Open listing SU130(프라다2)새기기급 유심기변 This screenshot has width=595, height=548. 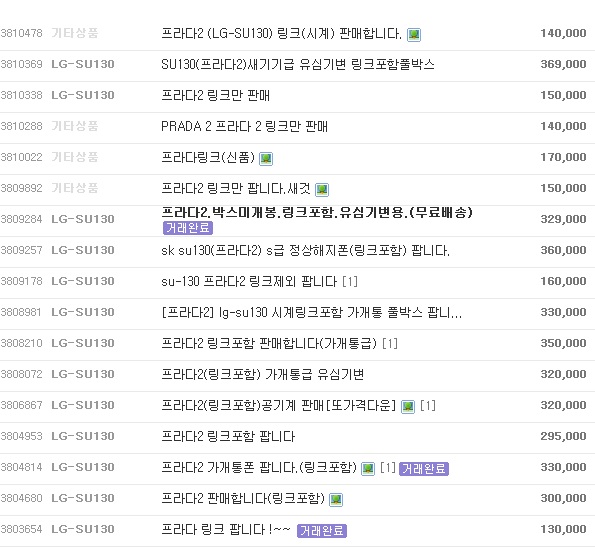pyautogui.click(x=298, y=64)
